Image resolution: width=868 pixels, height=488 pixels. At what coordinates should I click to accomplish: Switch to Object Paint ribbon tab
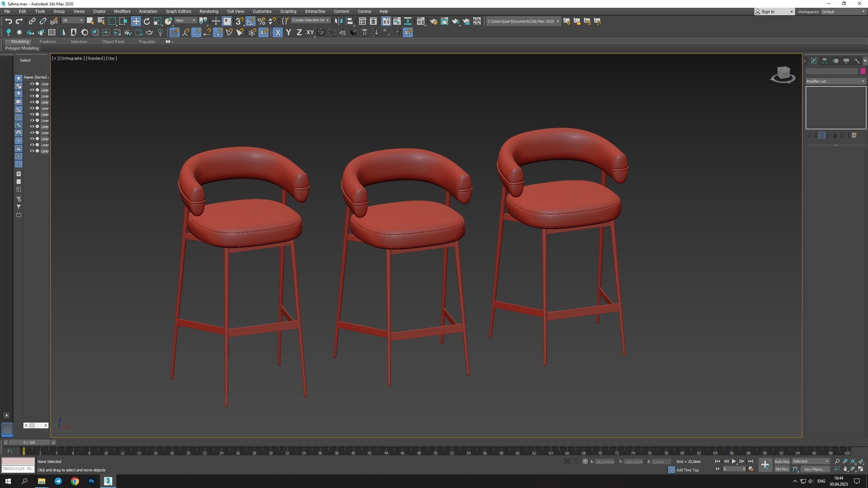[x=113, y=42]
